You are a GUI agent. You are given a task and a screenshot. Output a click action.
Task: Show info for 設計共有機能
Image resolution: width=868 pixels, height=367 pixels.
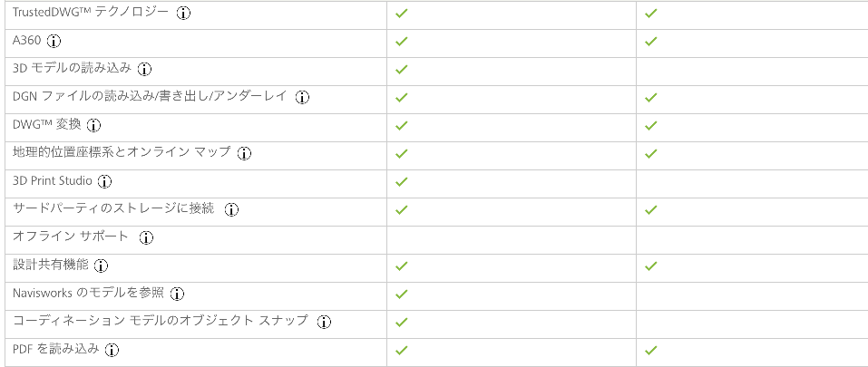coord(101,266)
